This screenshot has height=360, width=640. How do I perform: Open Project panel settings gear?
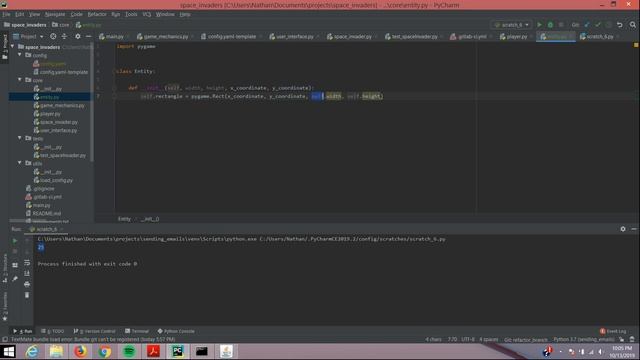pos(78,36)
